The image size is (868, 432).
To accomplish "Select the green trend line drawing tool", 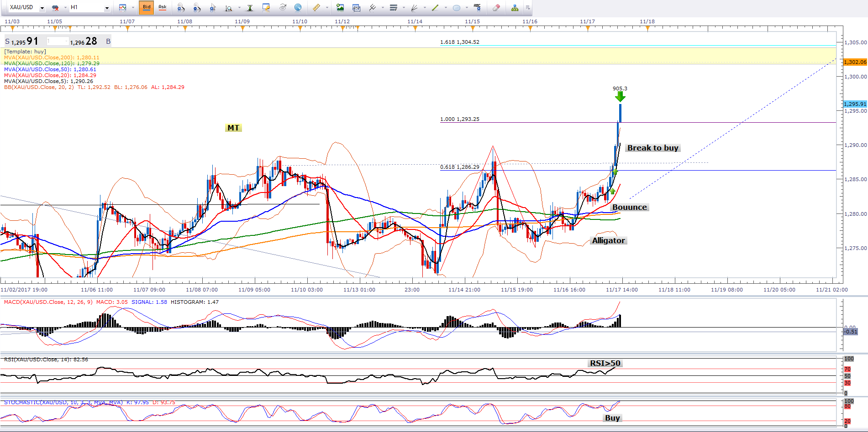I will tap(435, 7).
